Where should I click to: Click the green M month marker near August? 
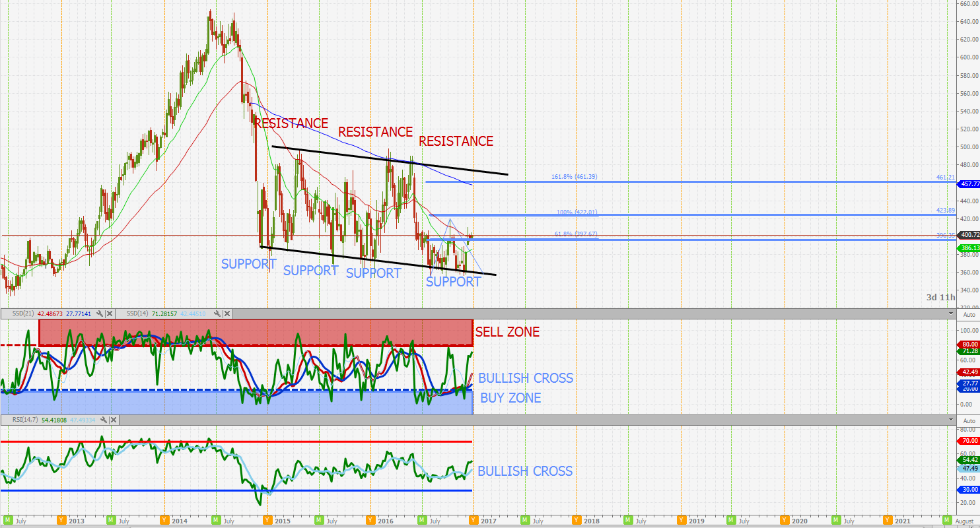947,520
